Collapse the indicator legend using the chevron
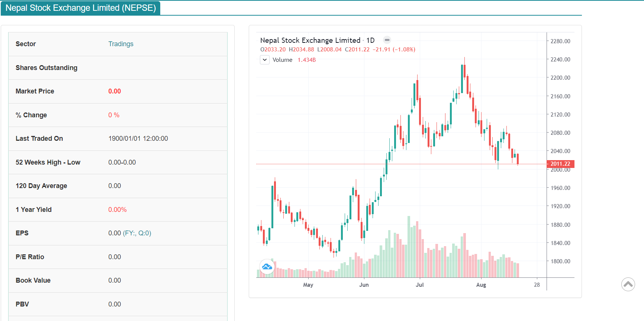Viewport: 644px width, 321px height. tap(265, 60)
